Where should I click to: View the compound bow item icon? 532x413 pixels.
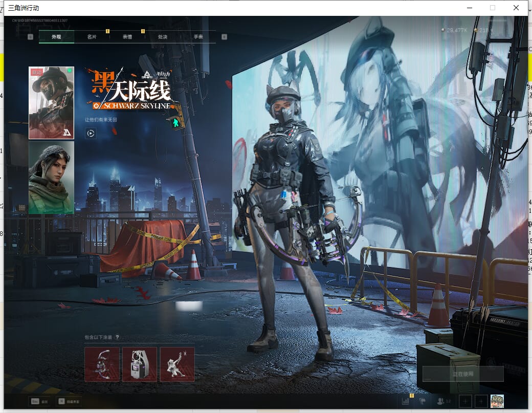(102, 364)
